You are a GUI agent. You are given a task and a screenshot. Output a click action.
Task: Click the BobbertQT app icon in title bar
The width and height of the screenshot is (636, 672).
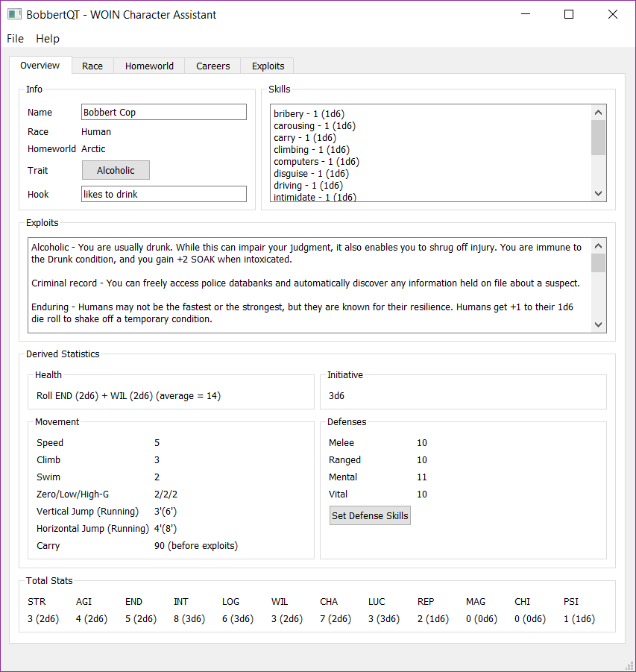coord(13,14)
